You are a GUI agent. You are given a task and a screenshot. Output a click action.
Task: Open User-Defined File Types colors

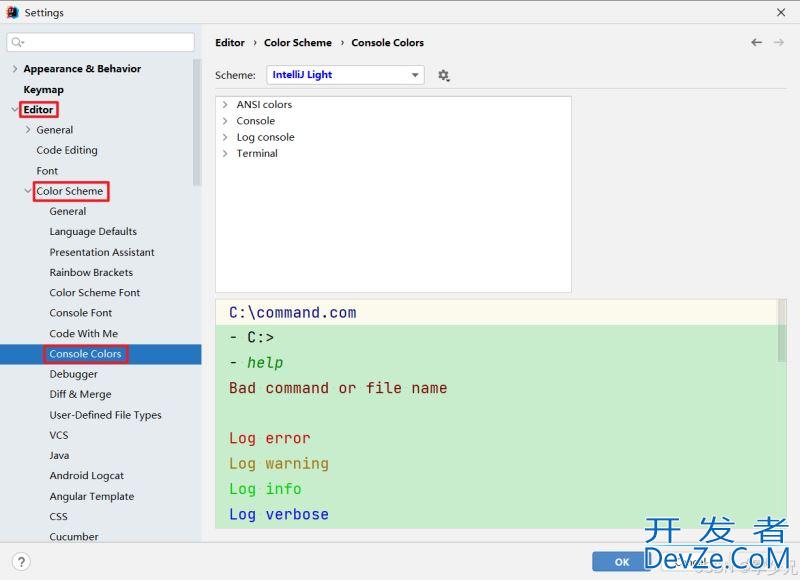[x=106, y=415]
